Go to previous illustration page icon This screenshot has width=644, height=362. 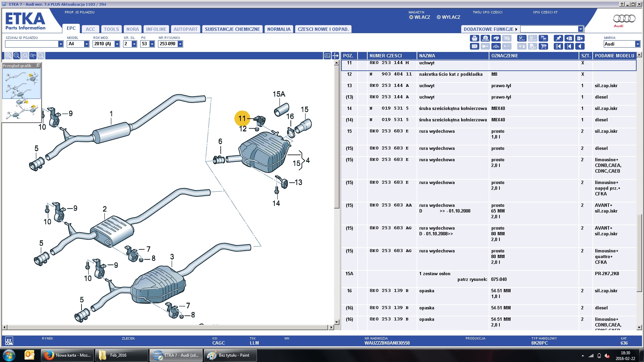pos(569,38)
